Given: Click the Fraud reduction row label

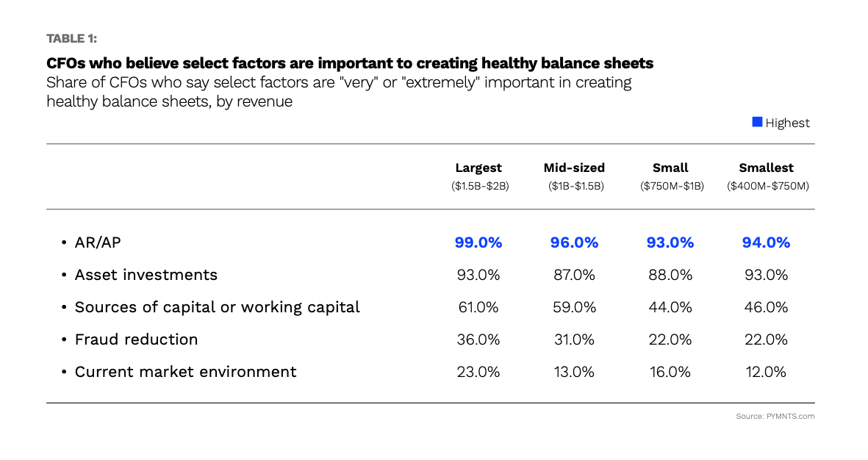Looking at the screenshot, I should tap(136, 339).
